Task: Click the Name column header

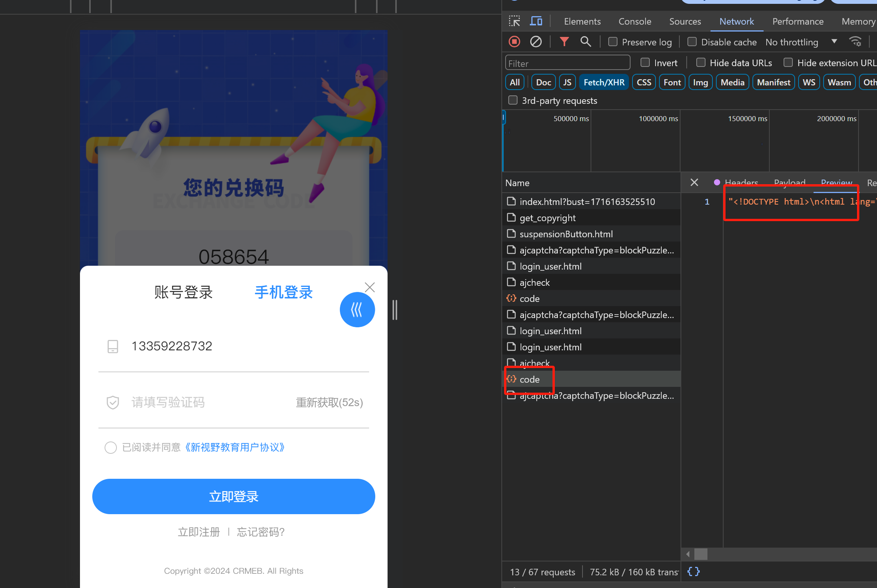Action: (591, 183)
